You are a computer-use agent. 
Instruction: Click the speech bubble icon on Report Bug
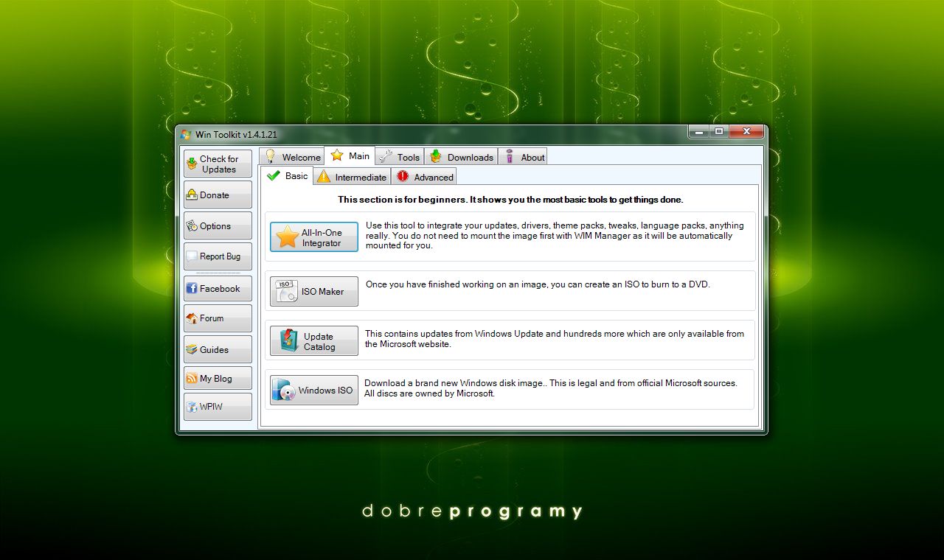point(192,256)
